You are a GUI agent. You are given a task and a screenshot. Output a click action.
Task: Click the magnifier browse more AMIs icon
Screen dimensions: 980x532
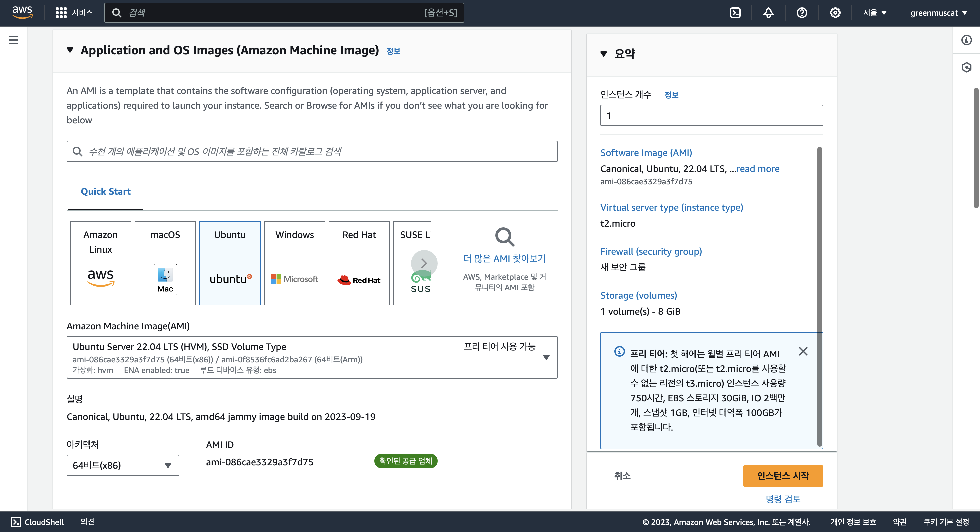(504, 237)
